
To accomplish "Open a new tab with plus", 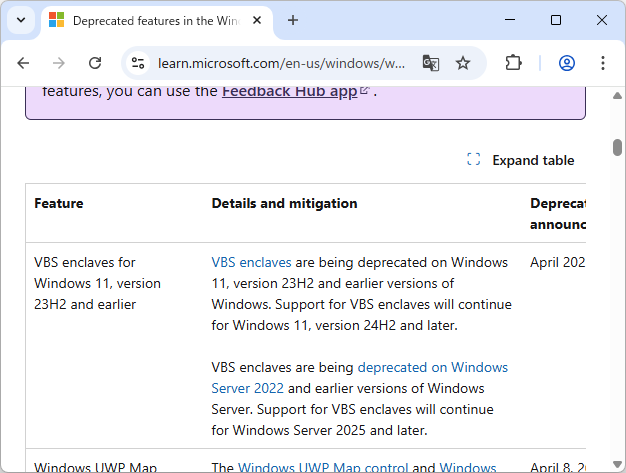I will click(x=293, y=20).
